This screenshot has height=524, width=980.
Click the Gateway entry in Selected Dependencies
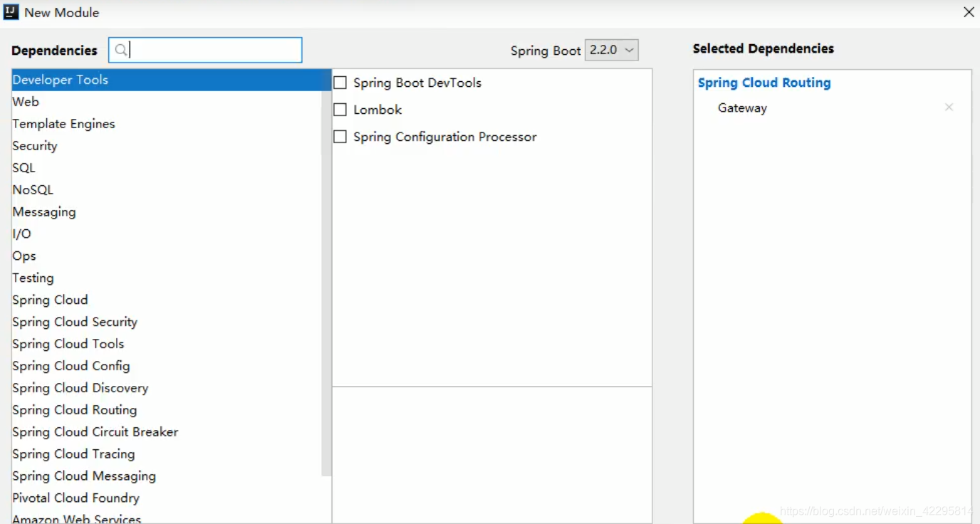coord(742,108)
